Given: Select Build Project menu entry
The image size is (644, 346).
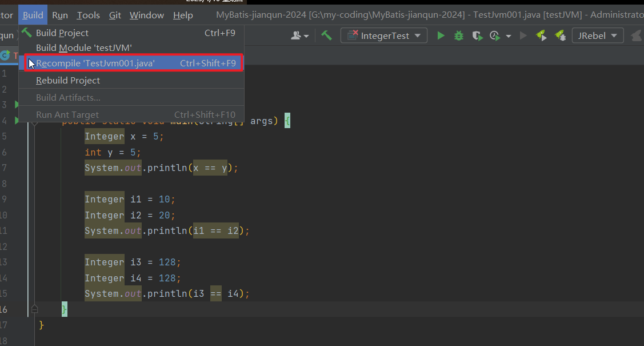Looking at the screenshot, I should click(x=131, y=33).
